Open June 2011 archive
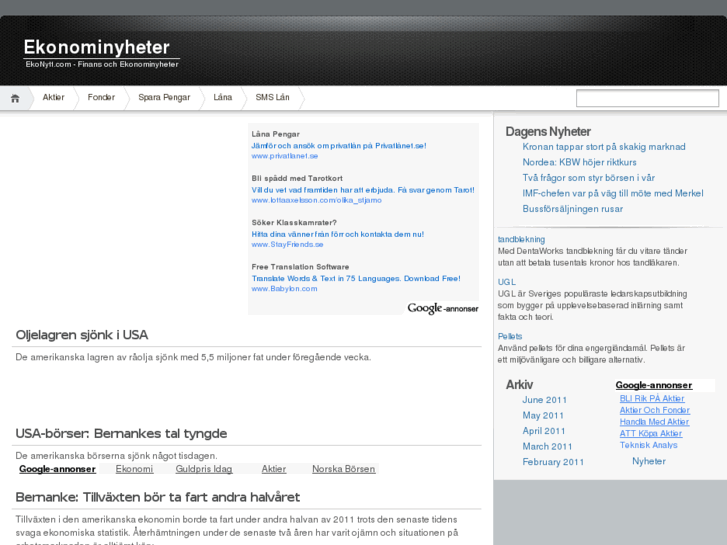This screenshot has height=545, width=727. (544, 400)
